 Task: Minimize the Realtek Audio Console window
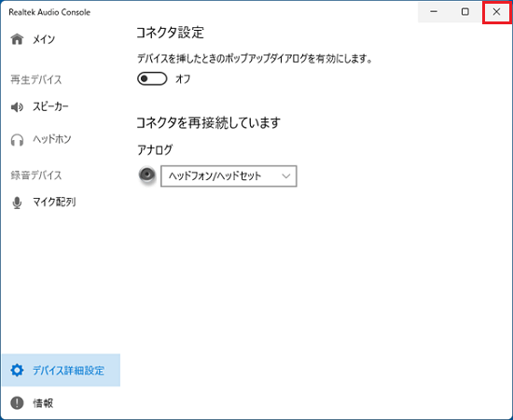(x=434, y=12)
